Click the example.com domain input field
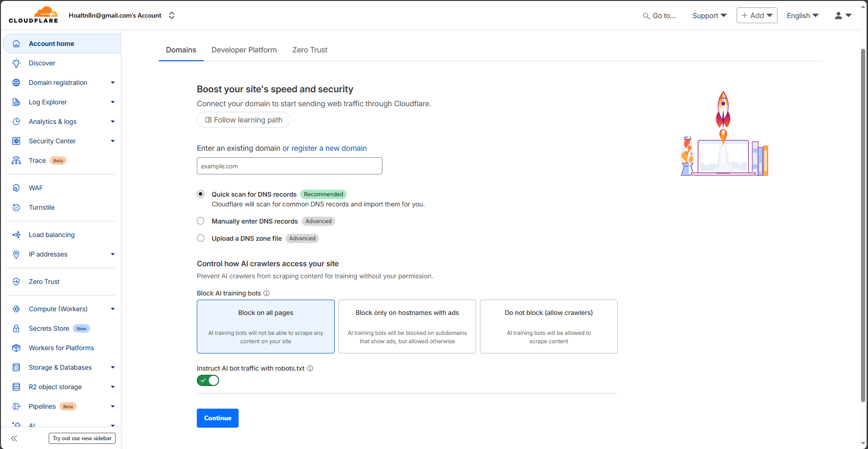 coord(290,166)
